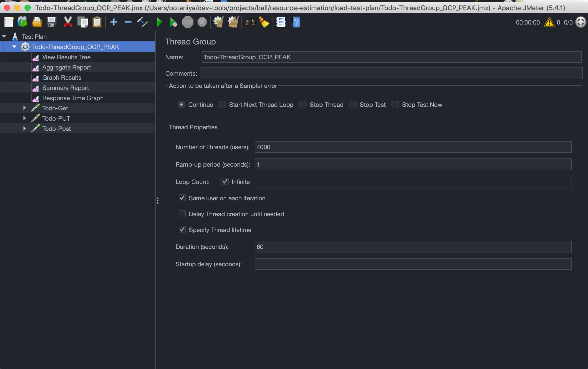The image size is (588, 369).
Task: Click the Number of Threads input field
Action: 413,147
